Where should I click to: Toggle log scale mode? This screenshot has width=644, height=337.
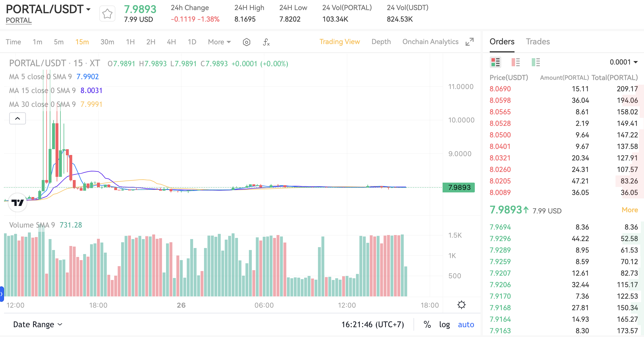pos(444,325)
